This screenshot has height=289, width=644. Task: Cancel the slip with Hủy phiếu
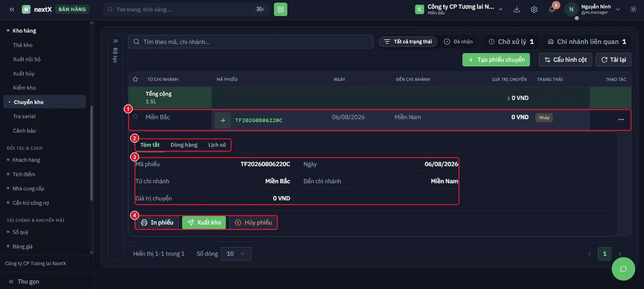(x=253, y=223)
